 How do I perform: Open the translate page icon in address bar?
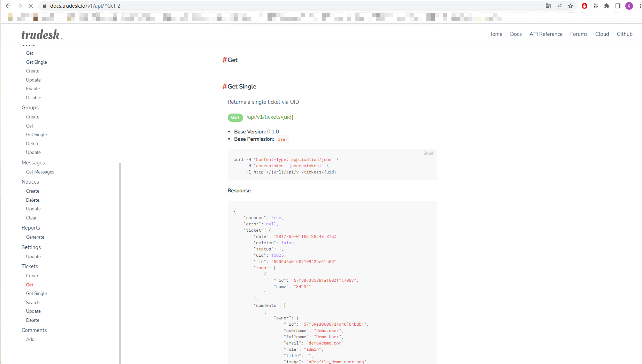(x=548, y=6)
